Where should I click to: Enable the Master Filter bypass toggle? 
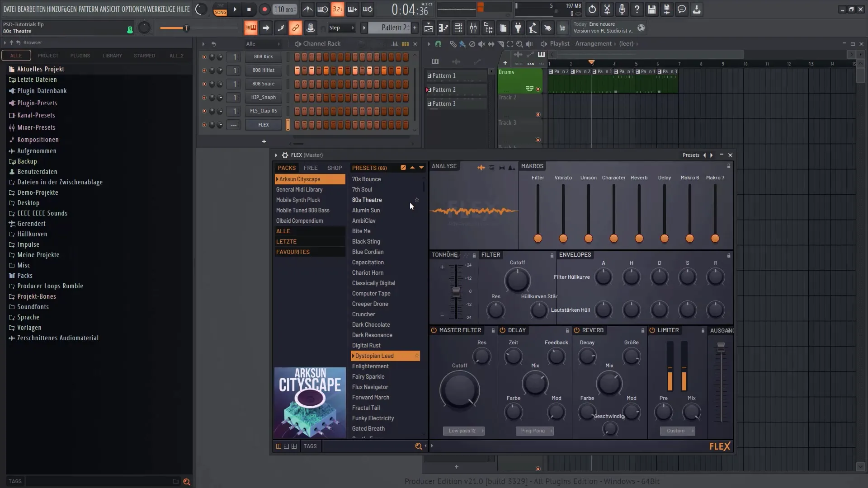click(x=434, y=329)
